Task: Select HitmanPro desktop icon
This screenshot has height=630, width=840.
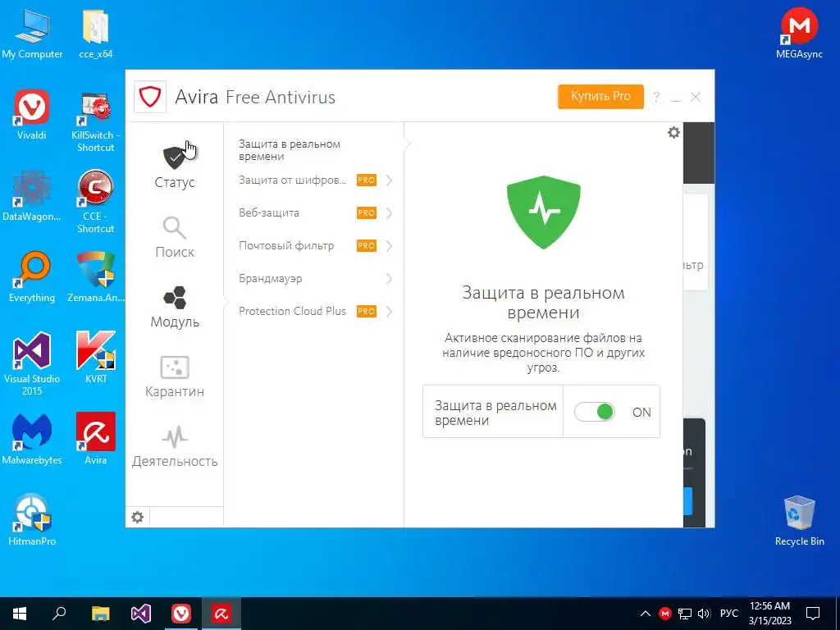Action: coord(32,520)
